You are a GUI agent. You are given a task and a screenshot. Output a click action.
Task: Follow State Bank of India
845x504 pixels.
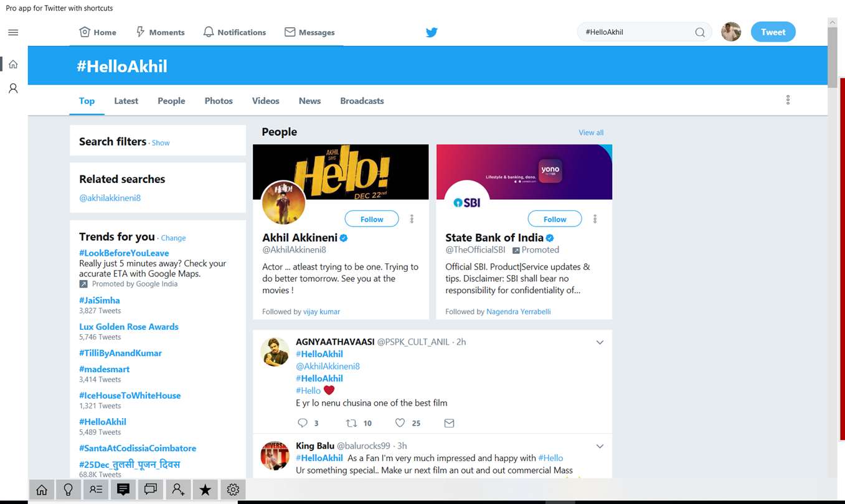click(555, 219)
